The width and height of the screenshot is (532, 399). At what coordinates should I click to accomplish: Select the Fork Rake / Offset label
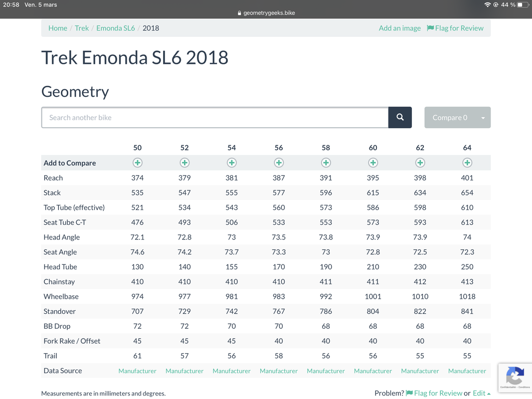[72, 341]
